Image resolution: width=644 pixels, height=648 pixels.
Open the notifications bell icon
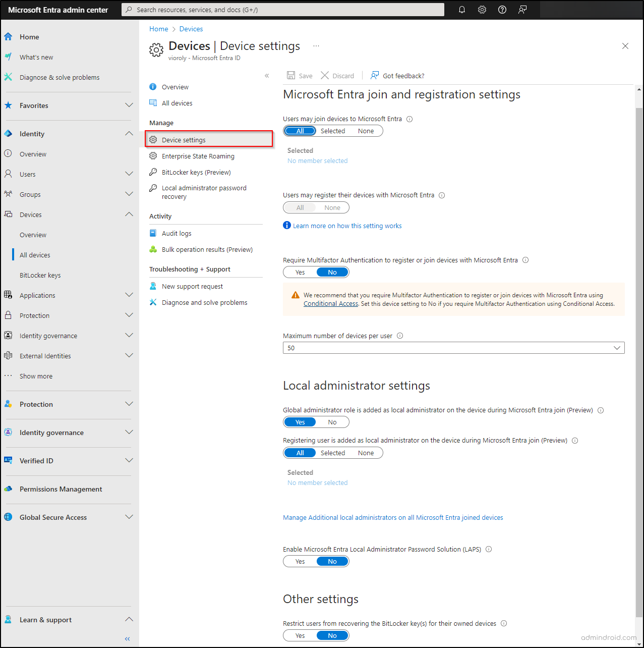click(461, 9)
